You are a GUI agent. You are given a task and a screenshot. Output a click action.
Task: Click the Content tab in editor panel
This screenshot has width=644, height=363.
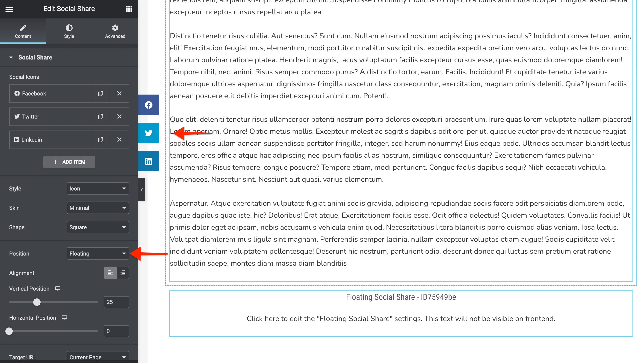[x=23, y=31]
